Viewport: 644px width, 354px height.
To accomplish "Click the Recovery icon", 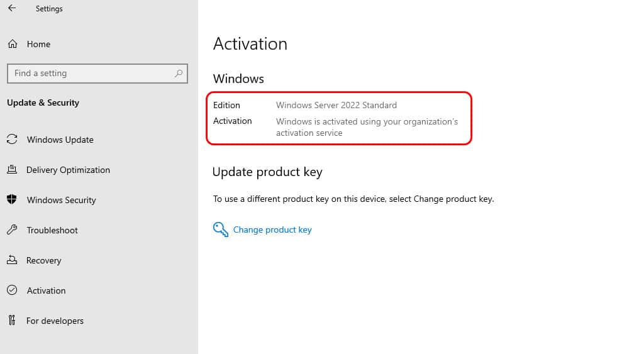I will tap(12, 260).
